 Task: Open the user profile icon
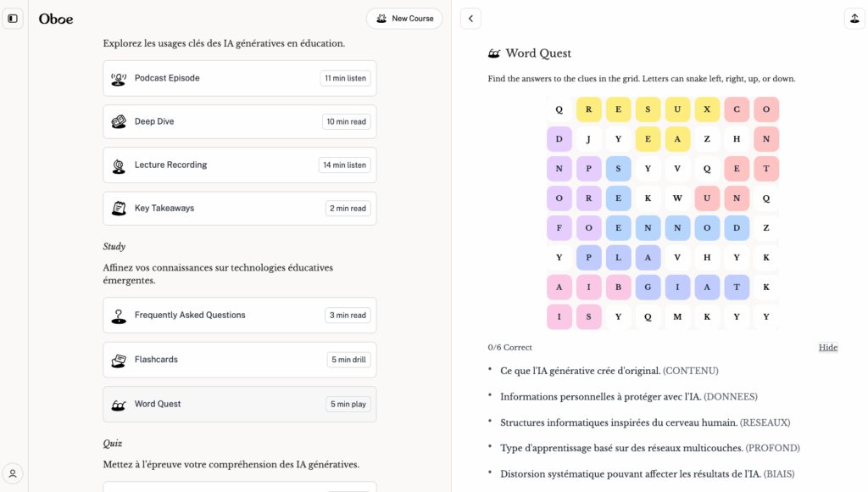13,473
